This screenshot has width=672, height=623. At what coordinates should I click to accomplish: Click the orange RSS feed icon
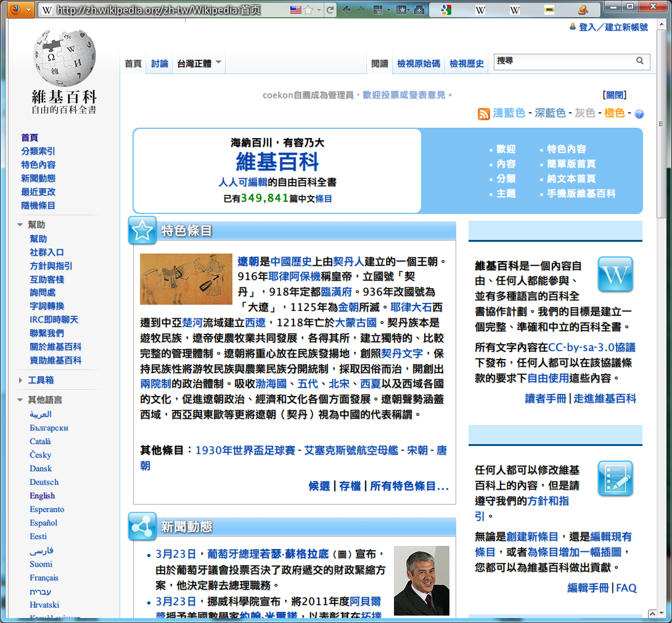pos(484,114)
